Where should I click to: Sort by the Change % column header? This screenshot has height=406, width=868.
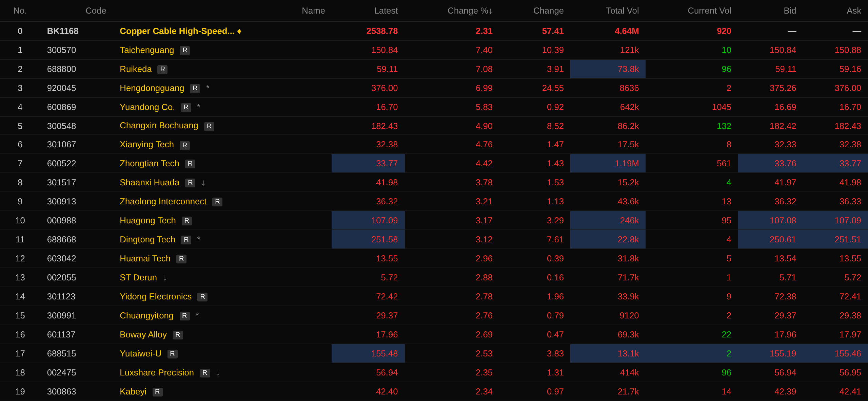(x=470, y=11)
